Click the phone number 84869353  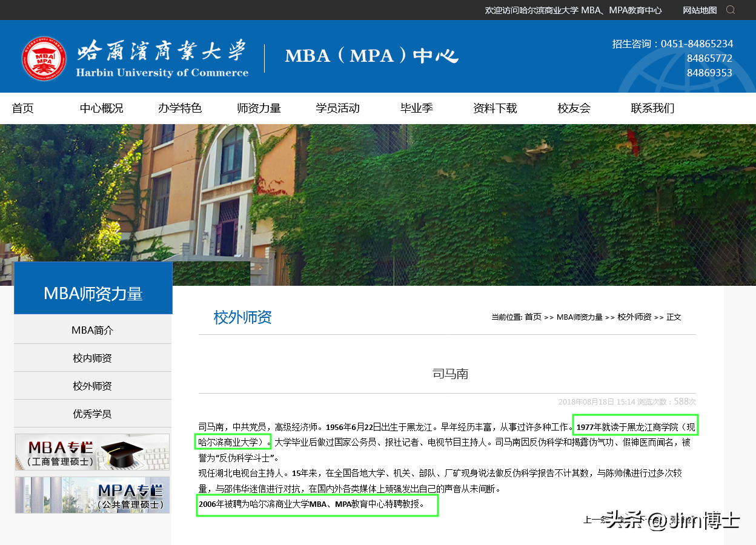click(709, 73)
